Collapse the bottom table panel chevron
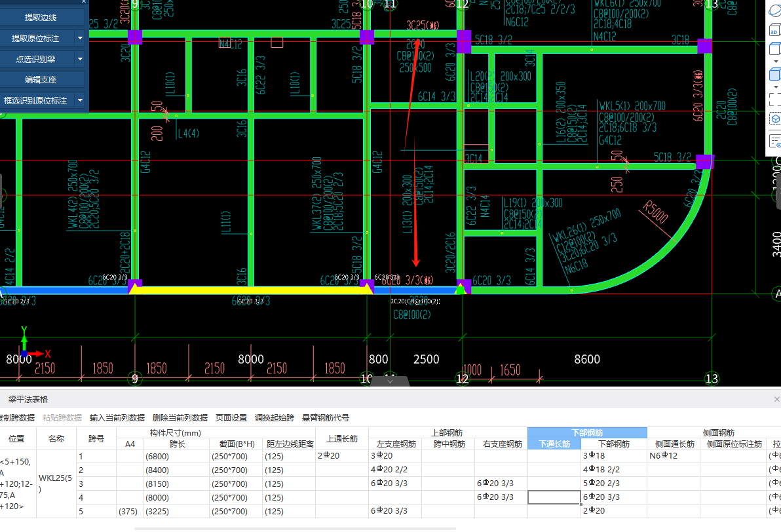Image resolution: width=781 pixels, height=532 pixels. (x=390, y=381)
